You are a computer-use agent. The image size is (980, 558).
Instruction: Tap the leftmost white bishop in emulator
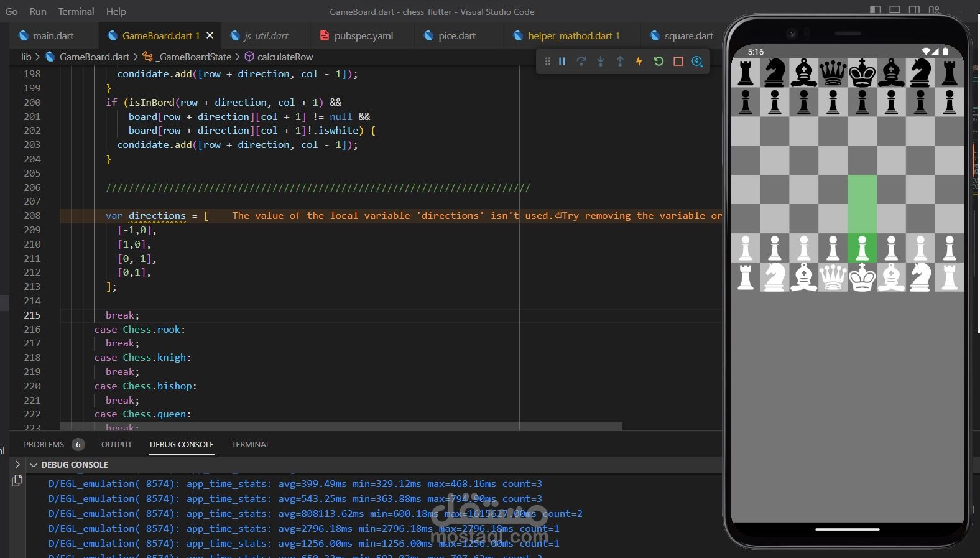click(x=803, y=277)
